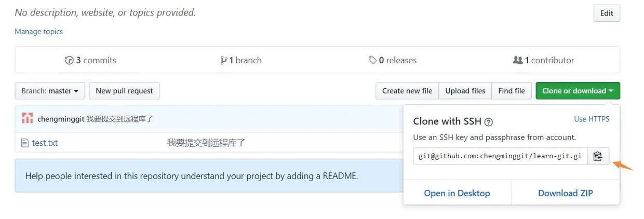Open the 0 releases page

393,60
